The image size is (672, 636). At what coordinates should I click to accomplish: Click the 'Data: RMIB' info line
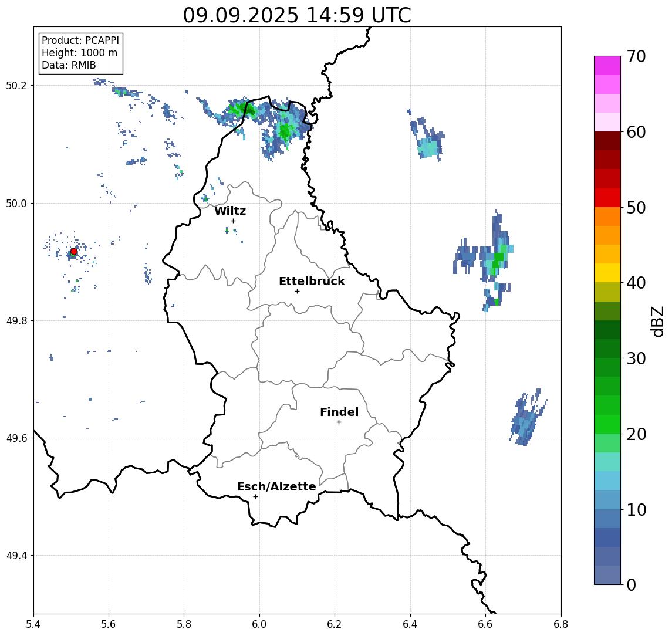(x=69, y=65)
